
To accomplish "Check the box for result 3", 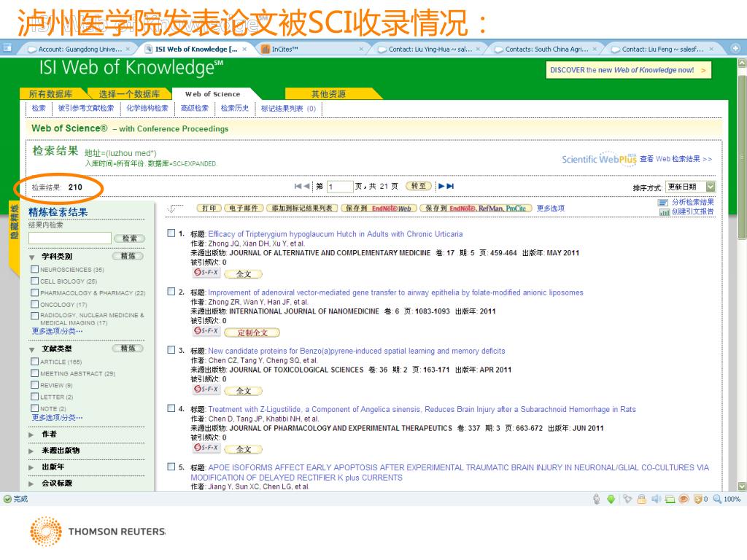I will (171, 350).
